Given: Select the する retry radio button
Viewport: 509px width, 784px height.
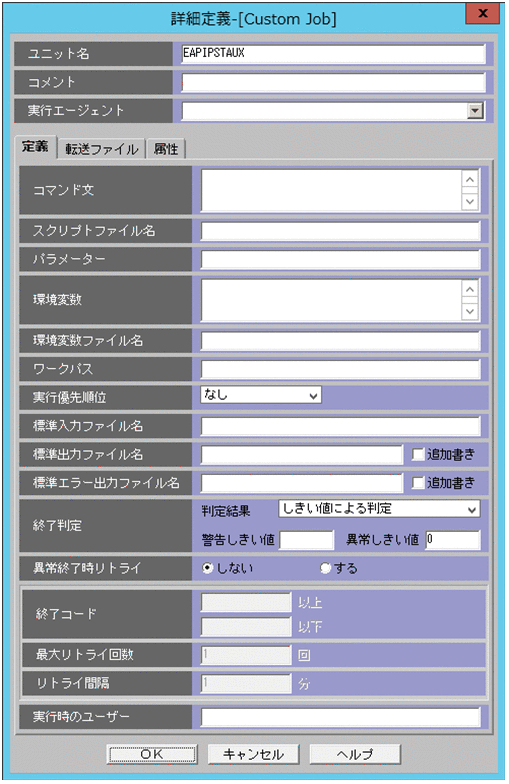Looking at the screenshot, I should pyautogui.click(x=326, y=568).
